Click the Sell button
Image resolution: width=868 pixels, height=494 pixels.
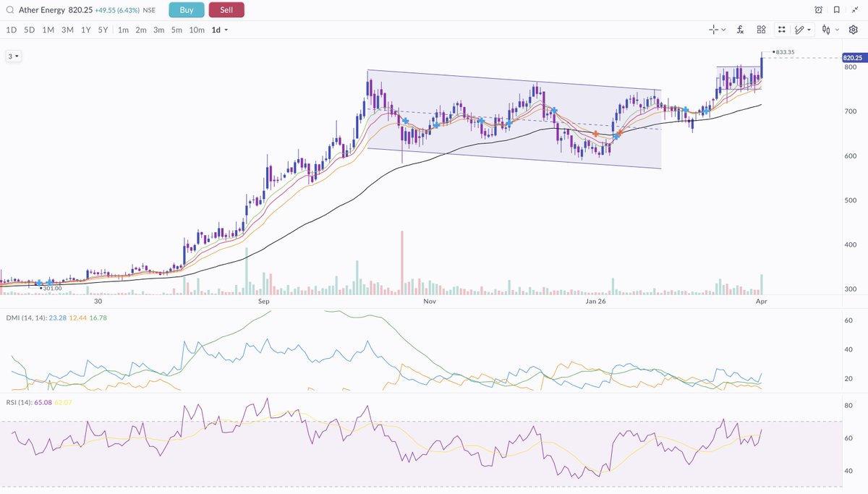[x=227, y=9]
